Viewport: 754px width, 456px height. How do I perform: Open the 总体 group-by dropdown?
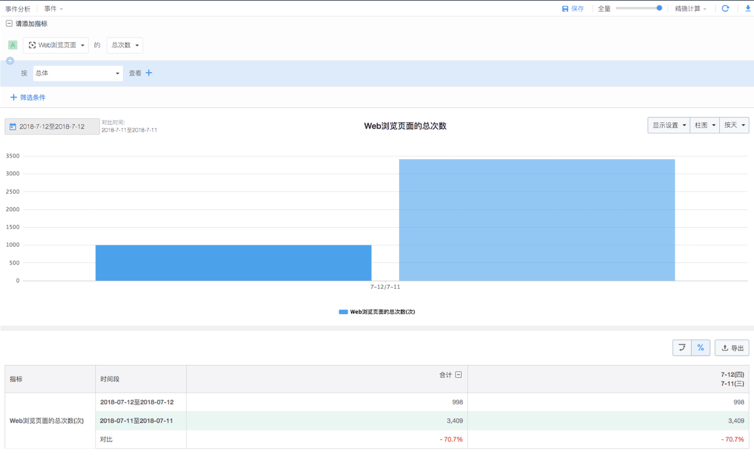pos(78,73)
